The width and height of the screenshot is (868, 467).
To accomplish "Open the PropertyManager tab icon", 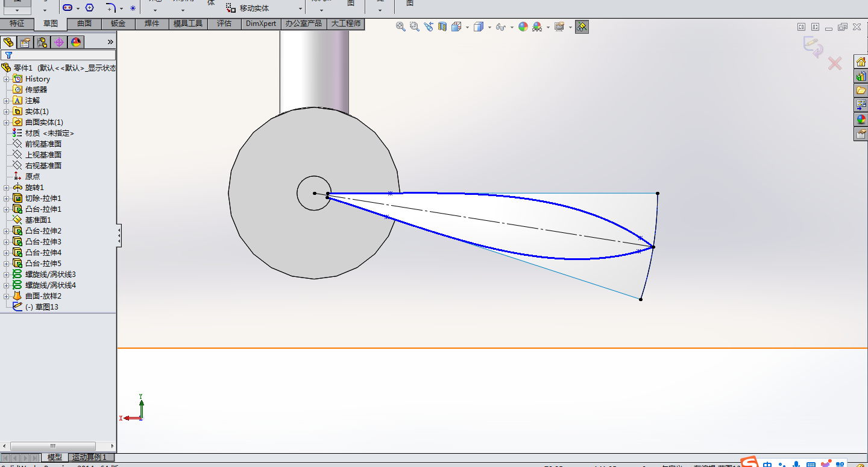I will [x=25, y=42].
